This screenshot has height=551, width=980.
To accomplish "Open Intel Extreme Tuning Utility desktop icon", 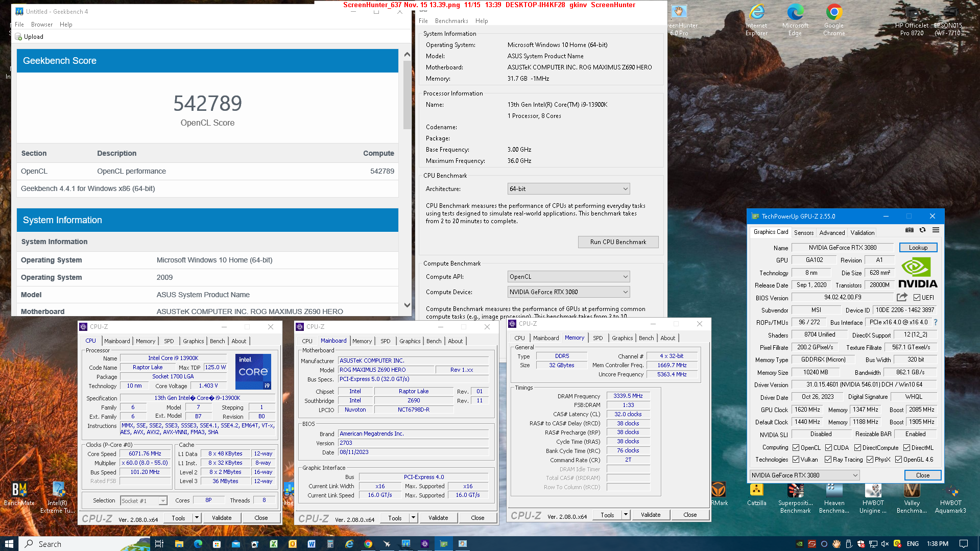I will click(58, 497).
